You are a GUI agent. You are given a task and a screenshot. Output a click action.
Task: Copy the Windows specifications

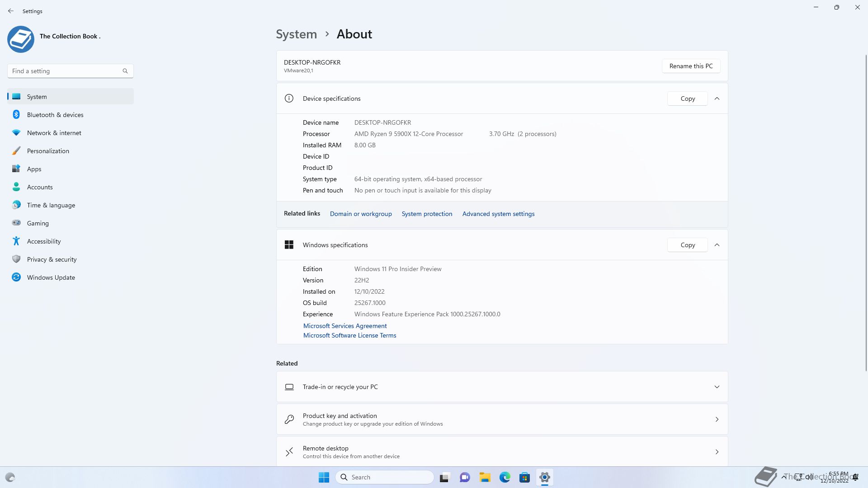(687, 245)
